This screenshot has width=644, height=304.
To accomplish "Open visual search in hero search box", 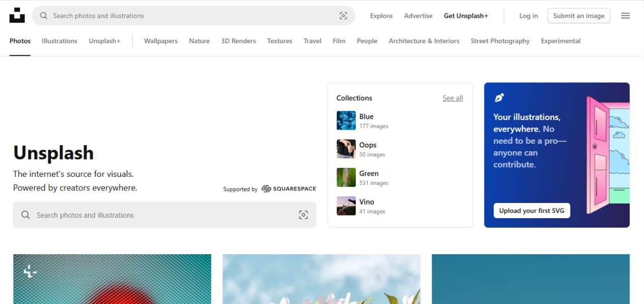I will click(x=303, y=215).
